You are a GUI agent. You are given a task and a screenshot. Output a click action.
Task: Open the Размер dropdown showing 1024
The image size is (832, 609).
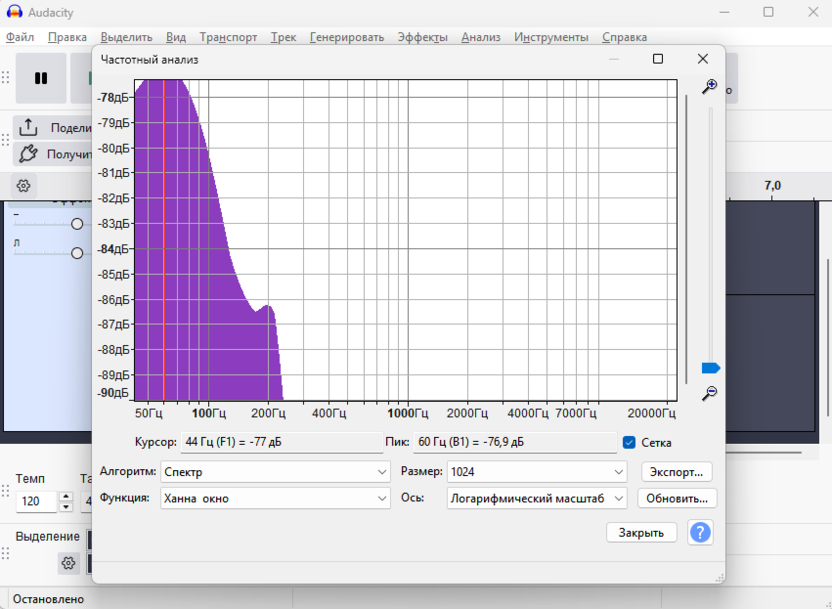tap(537, 472)
